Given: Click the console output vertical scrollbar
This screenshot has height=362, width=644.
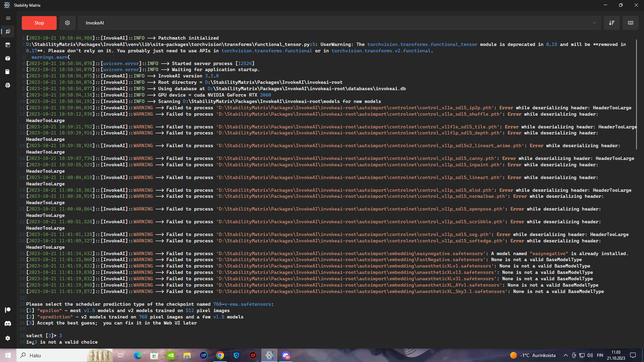Looking at the screenshot, I should pos(636,94).
